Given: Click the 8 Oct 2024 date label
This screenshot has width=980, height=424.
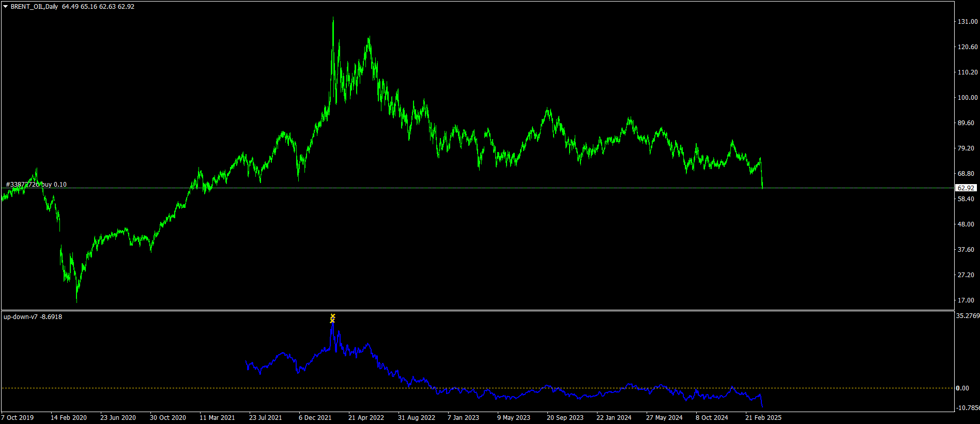Looking at the screenshot, I should (x=712, y=418).
